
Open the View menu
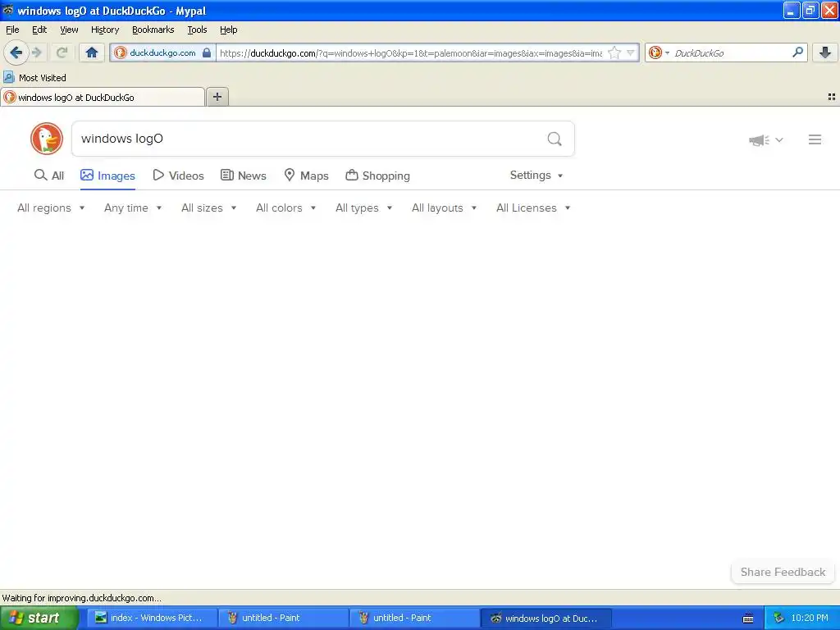[69, 30]
